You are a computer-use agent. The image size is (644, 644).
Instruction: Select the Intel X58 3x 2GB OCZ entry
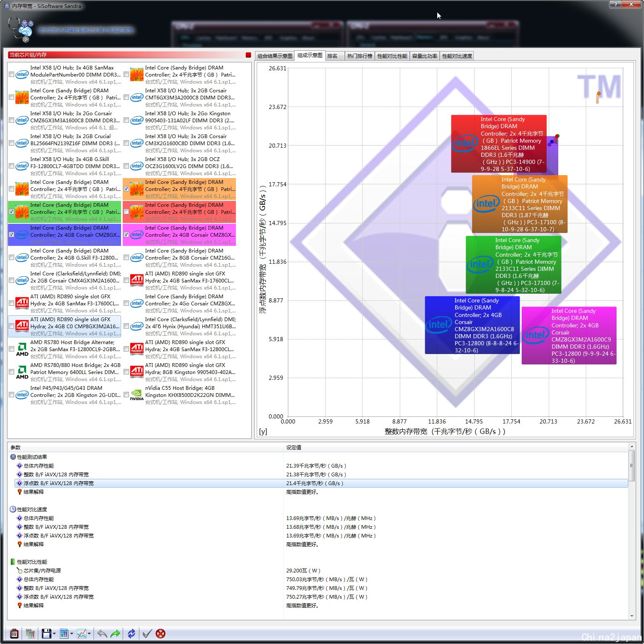(x=180, y=166)
